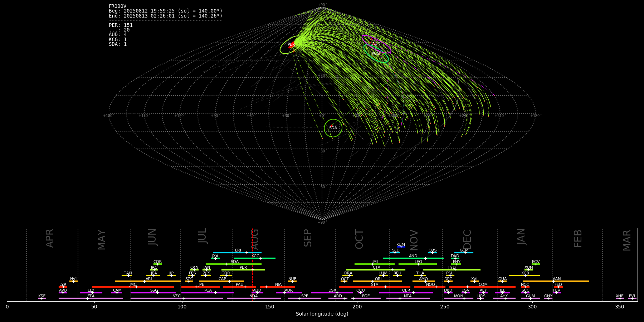Click the FR000V station title text
Viewport: 644px width, 322px height.
click(117, 6)
